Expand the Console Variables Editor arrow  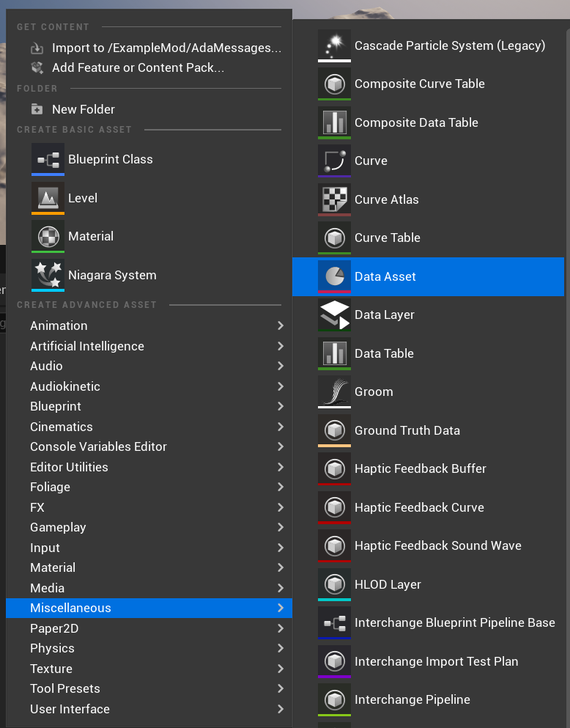280,447
